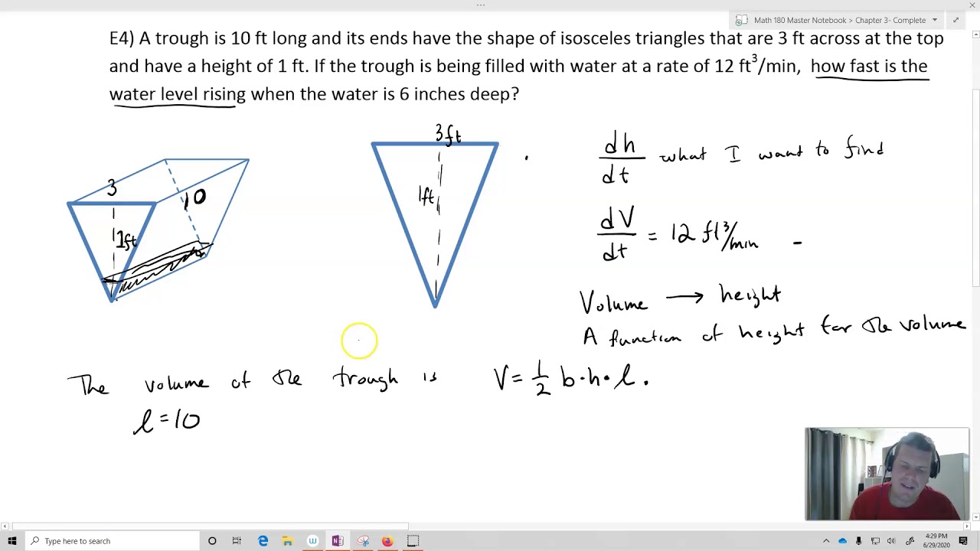Click the horizontal scrollbar right arrow
The height and width of the screenshot is (551, 980).
(965, 527)
